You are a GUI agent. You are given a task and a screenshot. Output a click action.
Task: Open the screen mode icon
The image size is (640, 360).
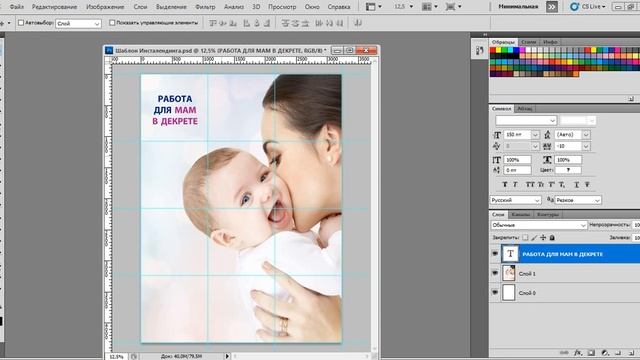point(453,7)
